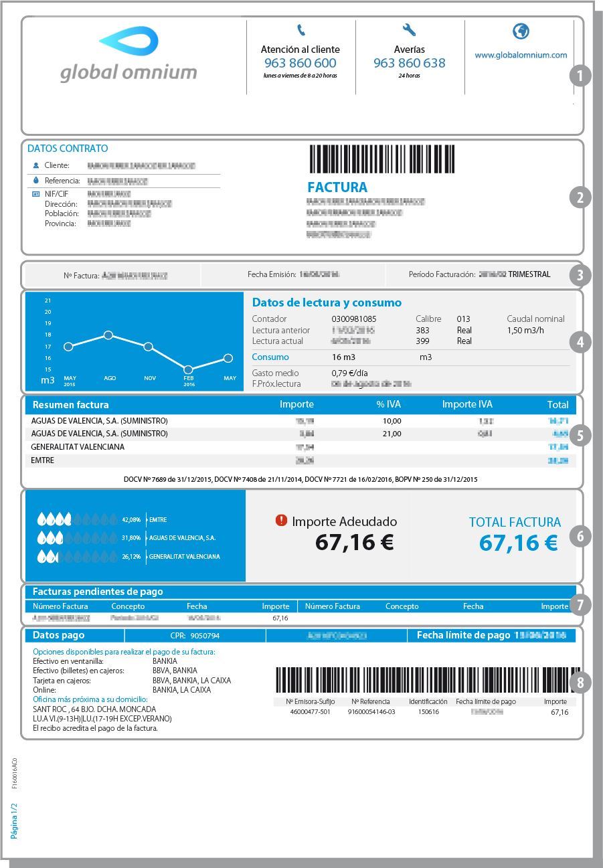Click the TOTAL FACTURA amount 67,16 €

(519, 543)
